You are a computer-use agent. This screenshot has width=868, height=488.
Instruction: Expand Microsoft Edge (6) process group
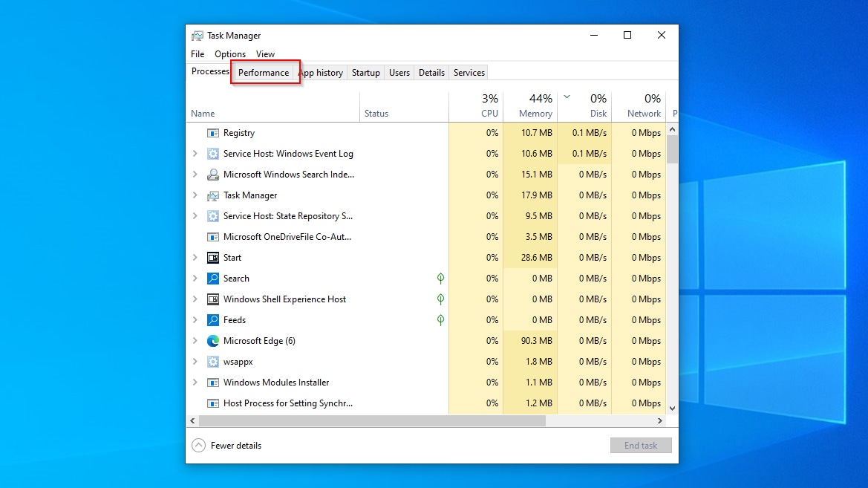pos(195,341)
